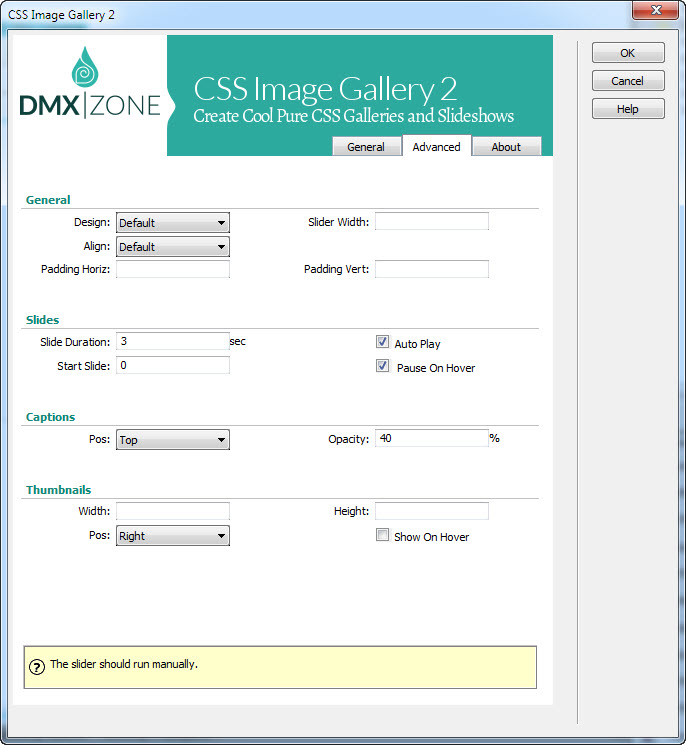Edit the Slide Duration field
The height and width of the screenshot is (745, 686).
click(x=173, y=341)
